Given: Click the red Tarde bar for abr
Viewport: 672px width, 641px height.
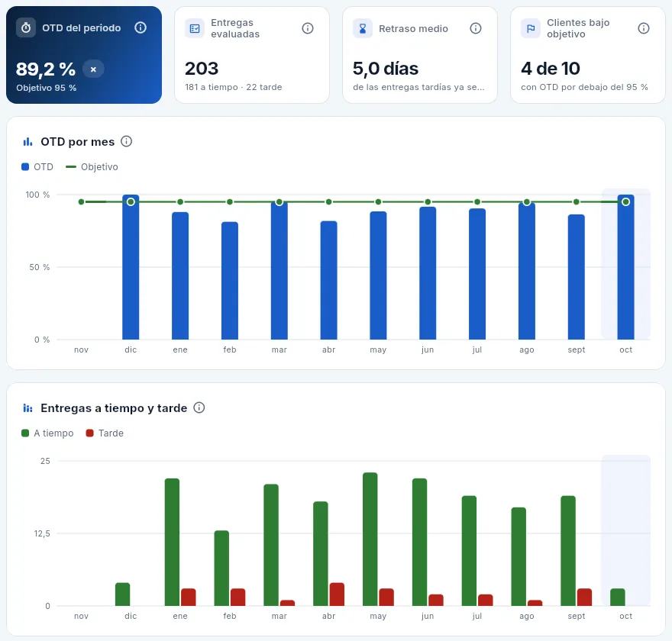Looking at the screenshot, I should click(x=337, y=594).
